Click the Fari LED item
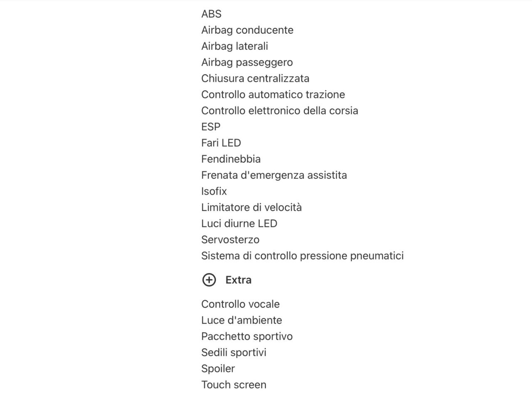The height and width of the screenshot is (399, 532). point(221,143)
